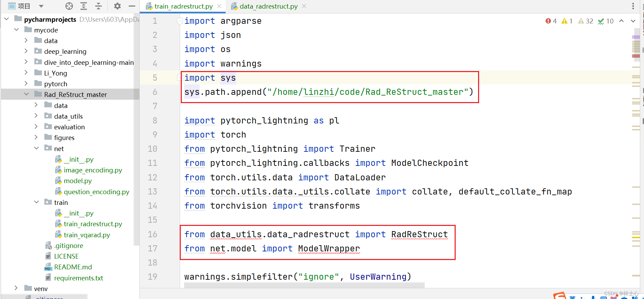Viewport: 644px width, 299px height.
Task: Go to next highlighted error arrow
Action: click(633, 21)
